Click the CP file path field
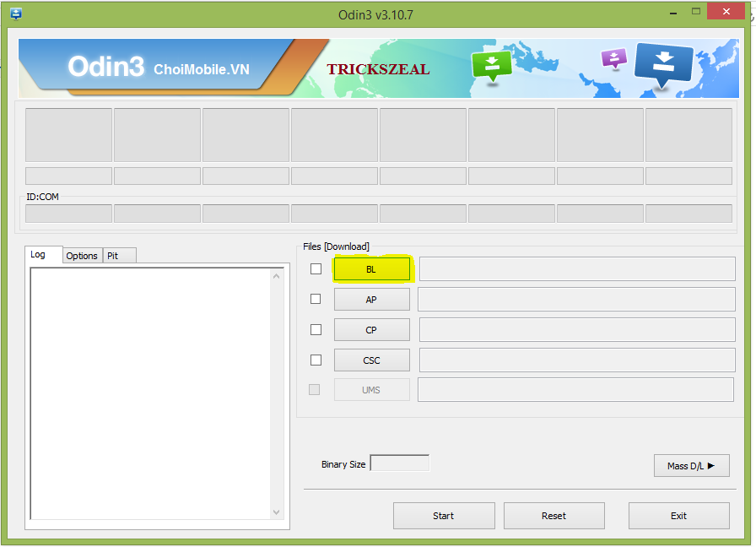756x547 pixels. 577,329
